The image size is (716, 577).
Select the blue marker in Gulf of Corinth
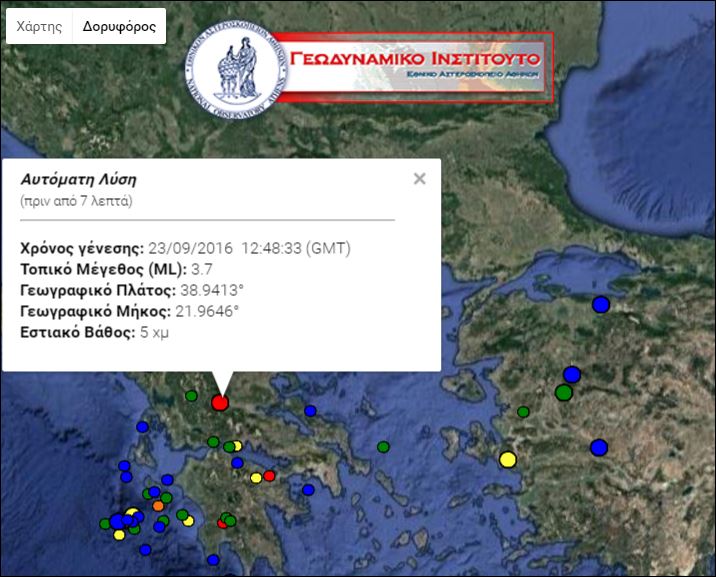[x=237, y=463]
